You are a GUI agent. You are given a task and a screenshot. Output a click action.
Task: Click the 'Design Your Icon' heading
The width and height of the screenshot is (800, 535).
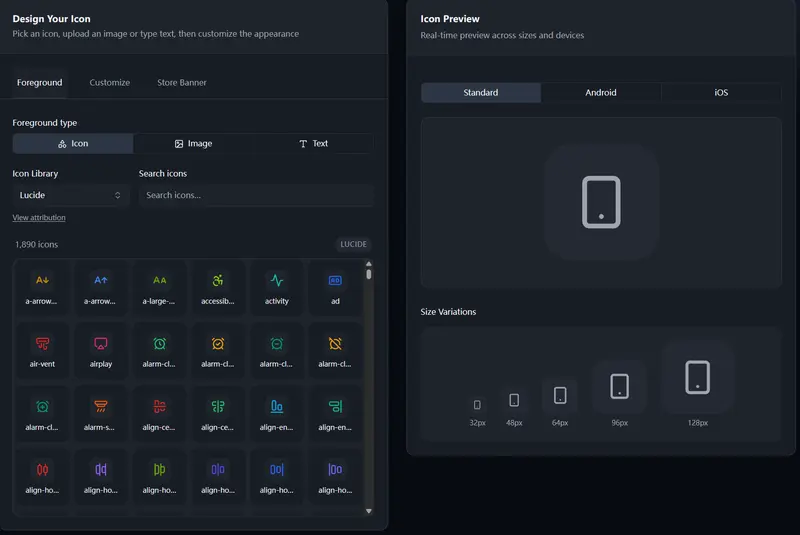pos(52,19)
